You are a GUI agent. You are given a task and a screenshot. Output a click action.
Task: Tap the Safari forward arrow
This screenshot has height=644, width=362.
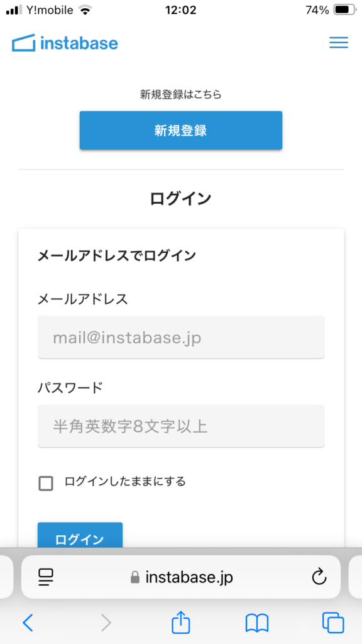click(106, 623)
